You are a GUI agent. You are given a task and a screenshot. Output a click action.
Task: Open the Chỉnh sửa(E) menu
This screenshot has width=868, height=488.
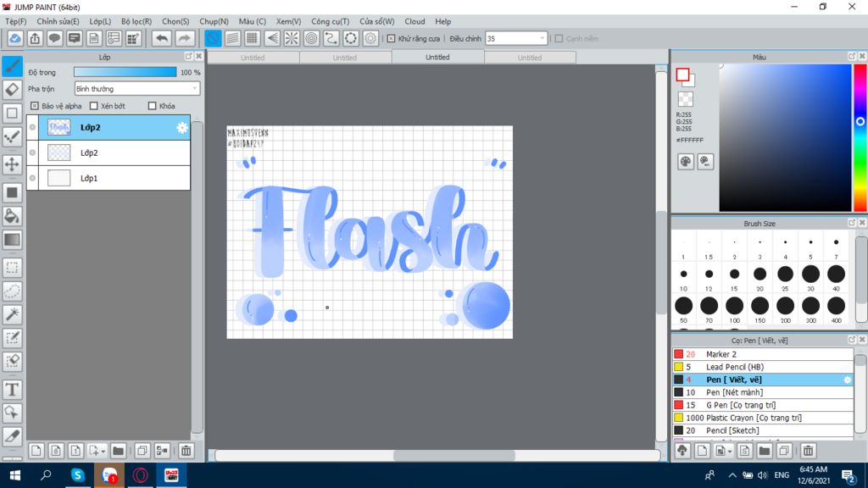point(58,21)
